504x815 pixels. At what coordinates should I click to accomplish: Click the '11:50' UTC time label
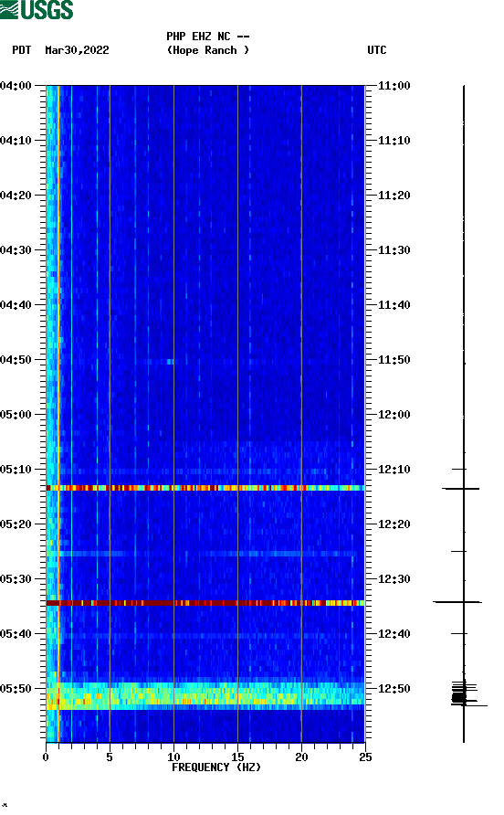pos(394,360)
